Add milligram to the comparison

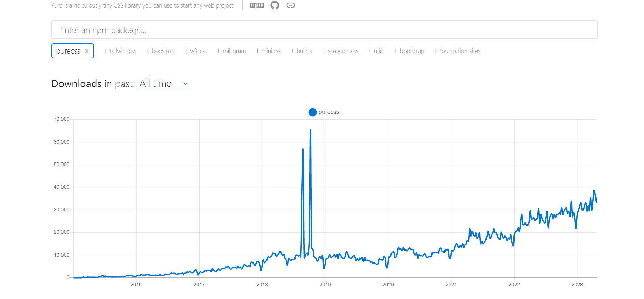(x=231, y=51)
